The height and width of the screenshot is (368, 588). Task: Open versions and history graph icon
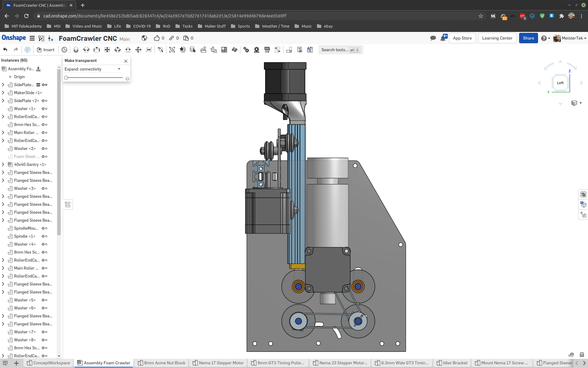pos(41,38)
